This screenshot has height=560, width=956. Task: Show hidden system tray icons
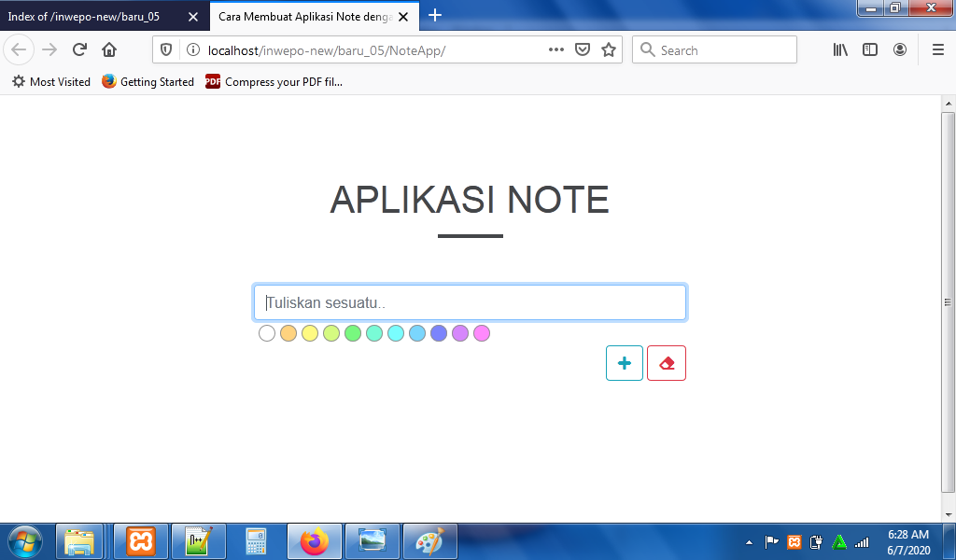coord(749,542)
